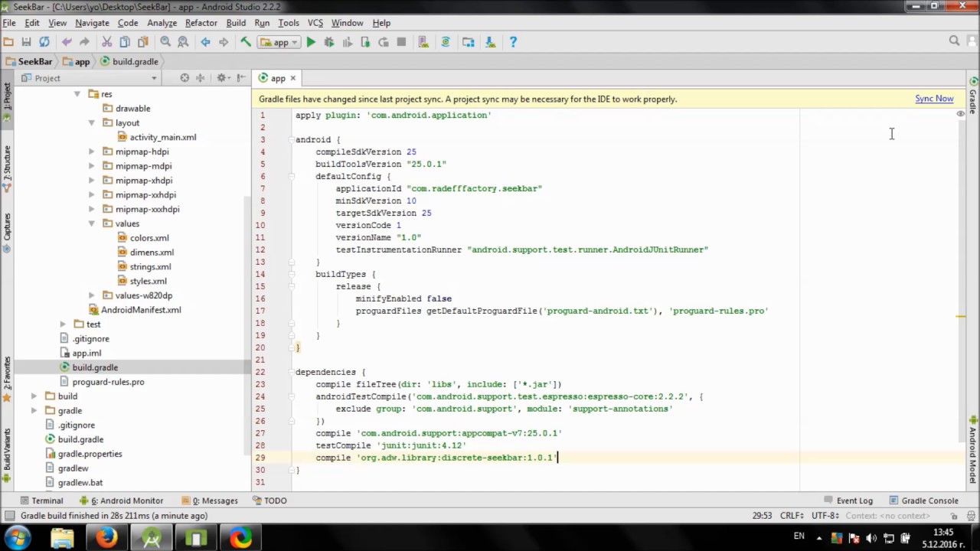Open the Analyze menu
Viewport: 980px width, 551px height.
point(162,23)
